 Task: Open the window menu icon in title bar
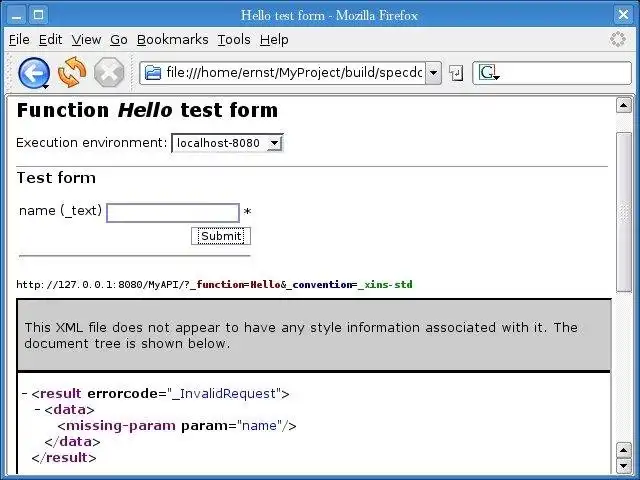[12, 15]
